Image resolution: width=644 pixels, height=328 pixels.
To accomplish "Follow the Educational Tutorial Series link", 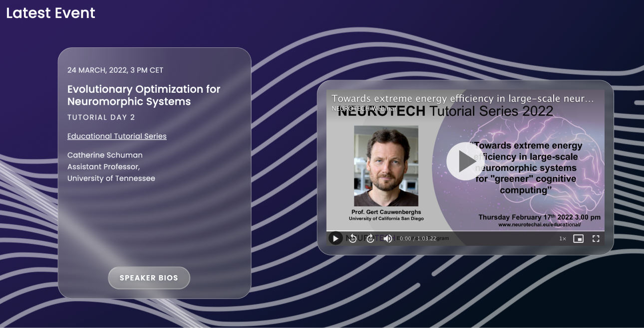I will [x=117, y=136].
